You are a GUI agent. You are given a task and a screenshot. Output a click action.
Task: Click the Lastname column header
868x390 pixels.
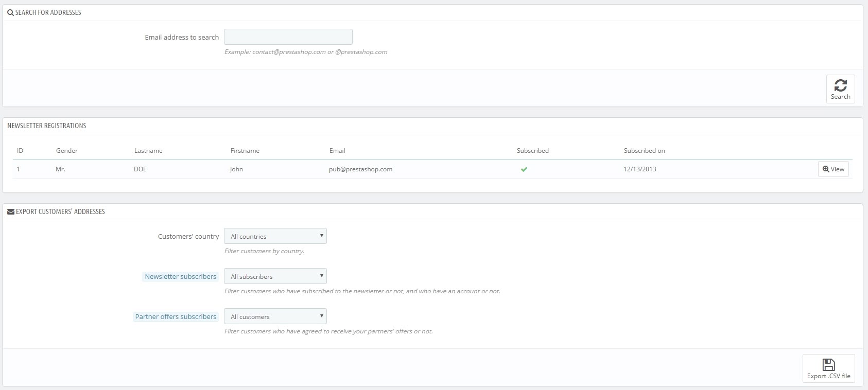coord(148,151)
